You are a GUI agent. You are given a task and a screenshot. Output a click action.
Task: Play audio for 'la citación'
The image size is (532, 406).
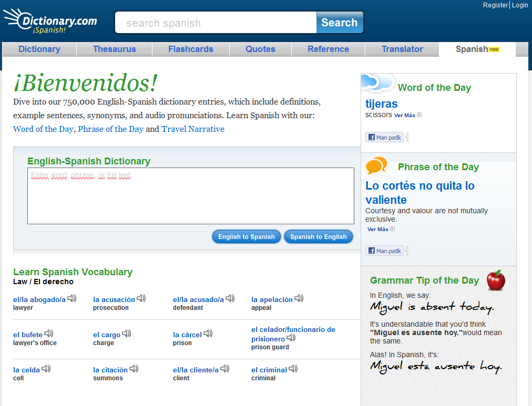tap(134, 369)
